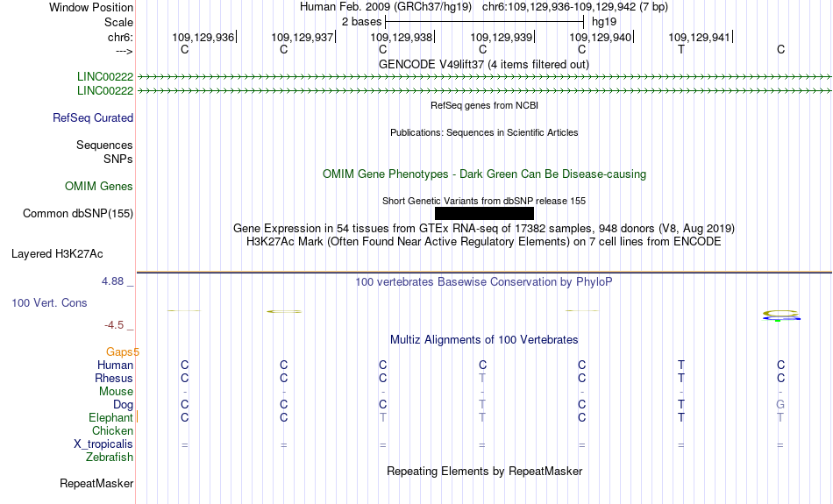Select the Zebrafish alignment row label
833x504 pixels.
tap(110, 458)
